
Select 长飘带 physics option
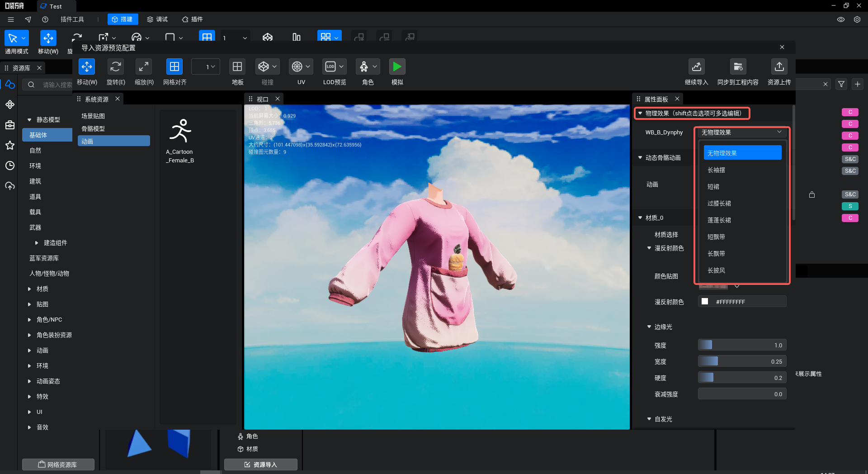[x=742, y=253]
